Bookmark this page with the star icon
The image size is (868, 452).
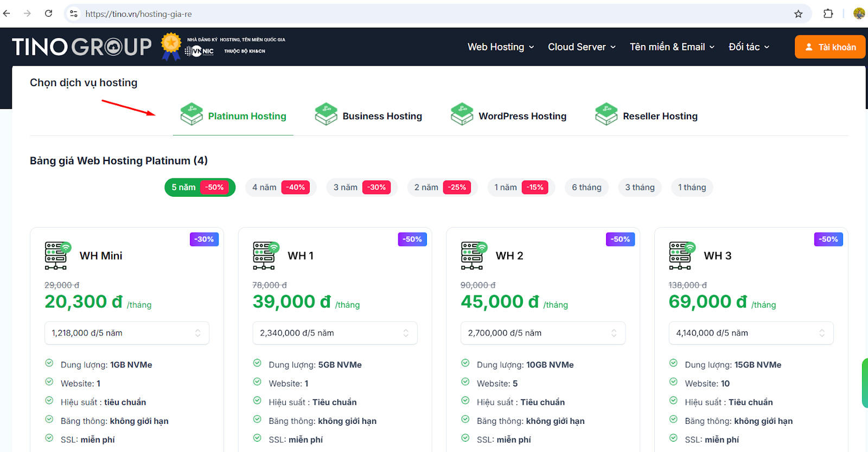798,14
